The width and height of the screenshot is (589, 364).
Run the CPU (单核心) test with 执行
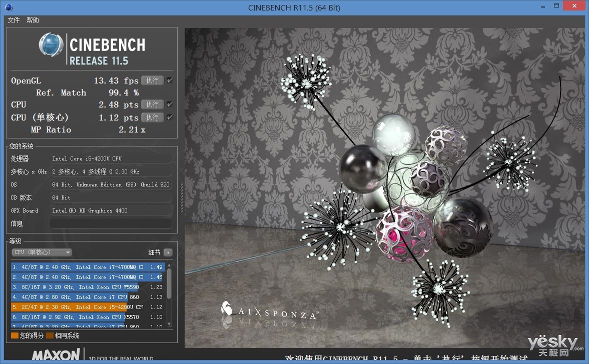coord(152,117)
